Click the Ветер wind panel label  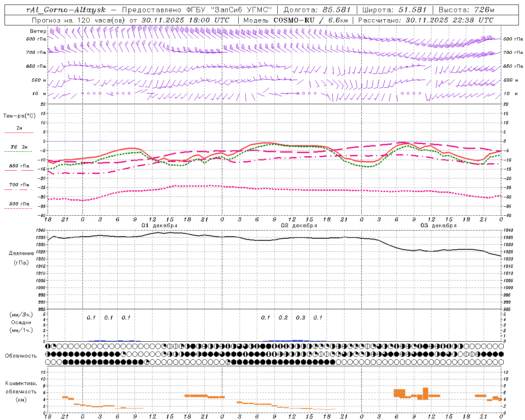click(38, 31)
